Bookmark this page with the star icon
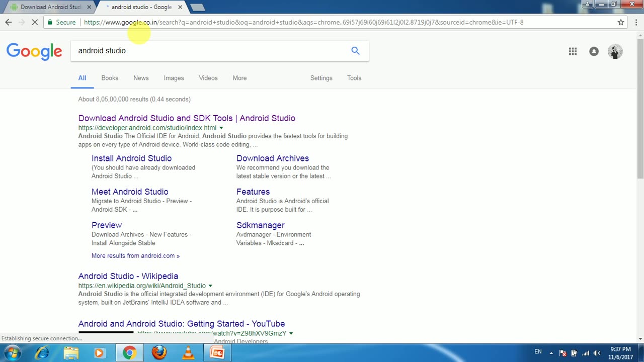This screenshot has width=644, height=362. point(621,22)
